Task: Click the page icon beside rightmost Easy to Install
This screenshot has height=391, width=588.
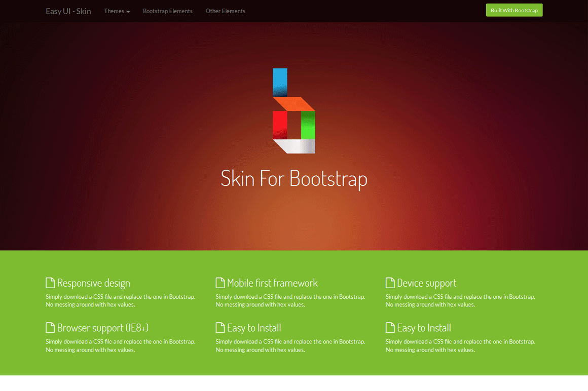Action: click(390, 327)
